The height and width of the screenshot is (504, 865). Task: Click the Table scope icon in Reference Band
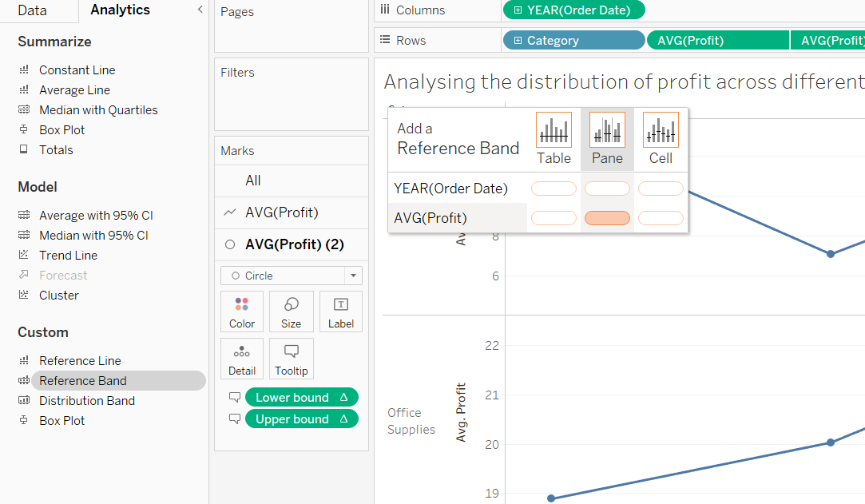(x=554, y=130)
